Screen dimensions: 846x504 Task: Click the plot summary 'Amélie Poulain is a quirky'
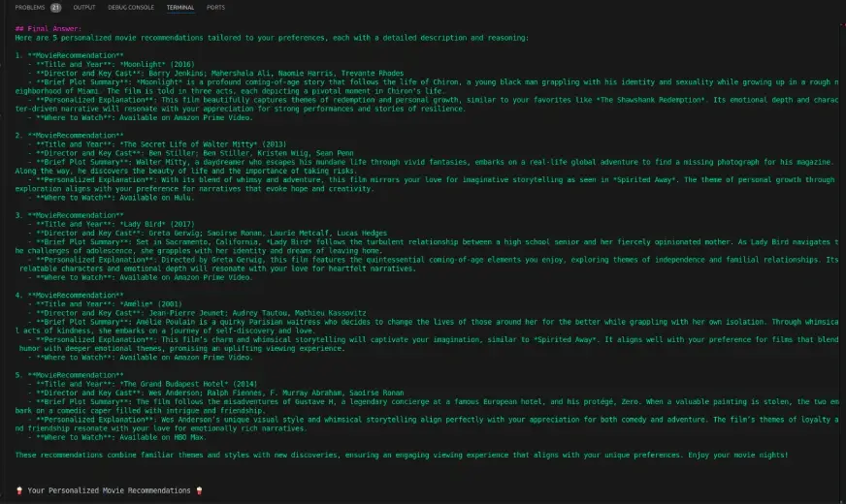coord(434,322)
